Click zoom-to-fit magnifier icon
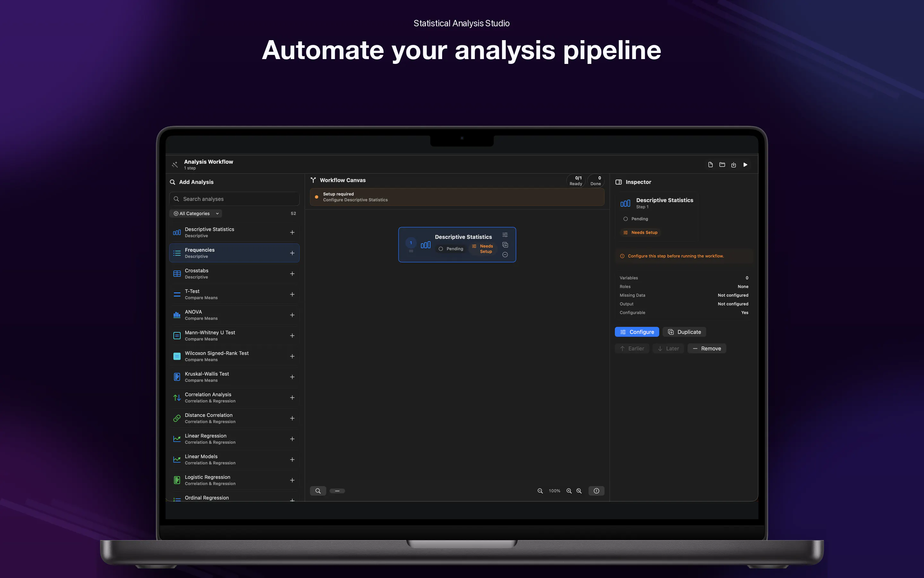 coord(579,491)
